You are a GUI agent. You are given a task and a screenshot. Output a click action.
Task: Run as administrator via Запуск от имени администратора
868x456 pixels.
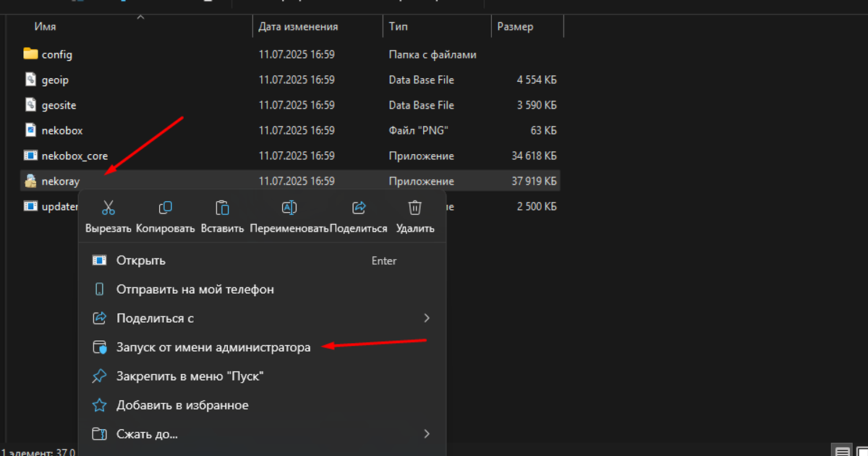coord(263,347)
